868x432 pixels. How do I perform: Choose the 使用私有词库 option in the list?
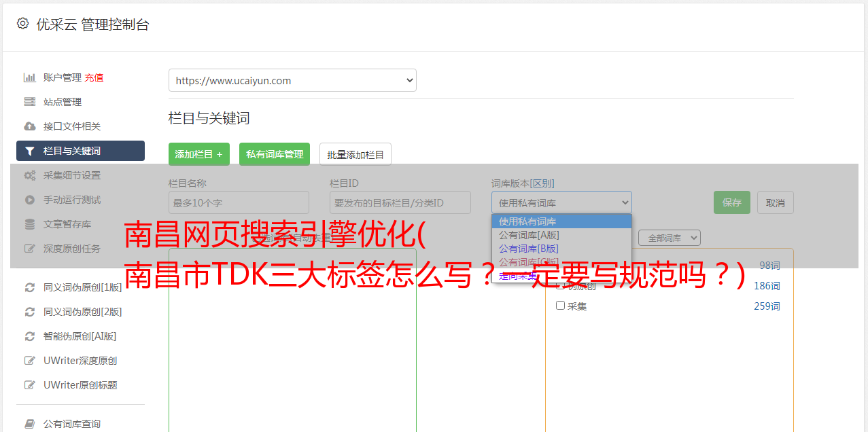561,221
